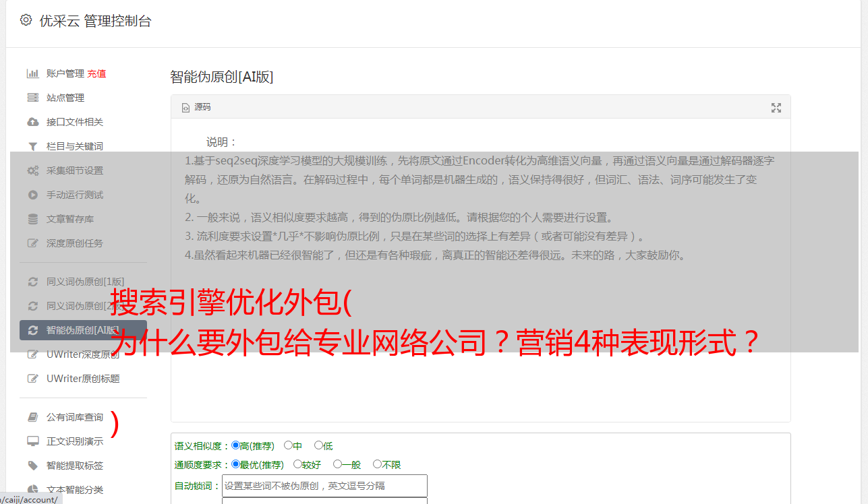Open 账户管理 bar chart icon
Screen dimensions: 868x504
[32, 73]
